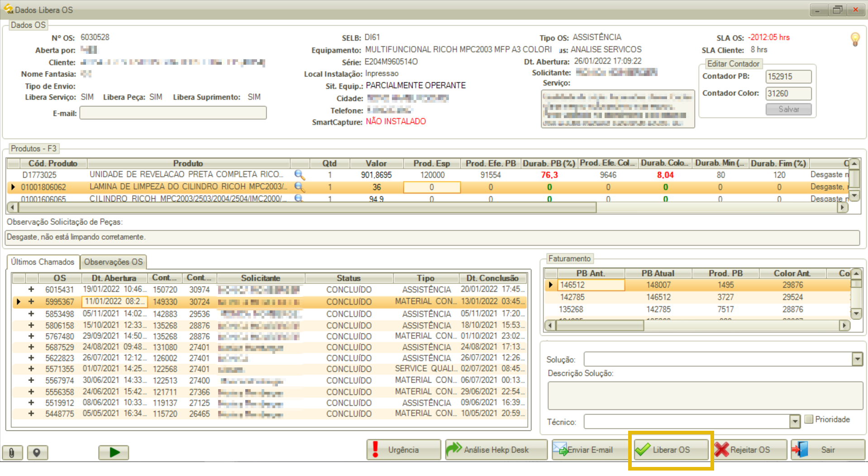Click Enviar E-mail button
The image size is (868, 476).
[x=590, y=450]
